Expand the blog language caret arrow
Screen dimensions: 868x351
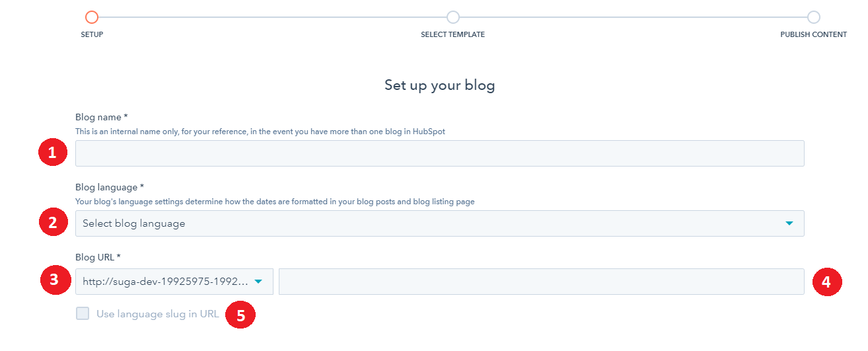(789, 223)
